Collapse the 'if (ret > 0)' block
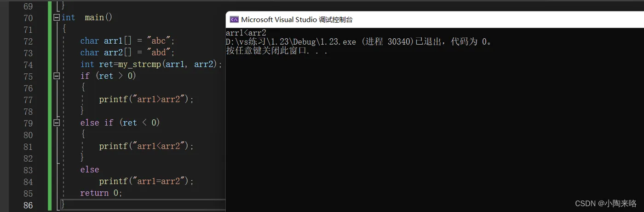This screenshot has width=644, height=212. [x=57, y=76]
